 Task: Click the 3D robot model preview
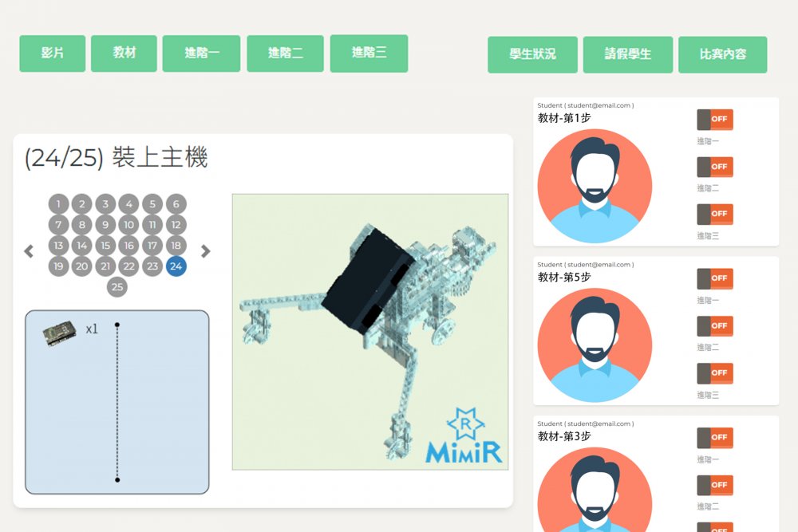click(x=370, y=332)
